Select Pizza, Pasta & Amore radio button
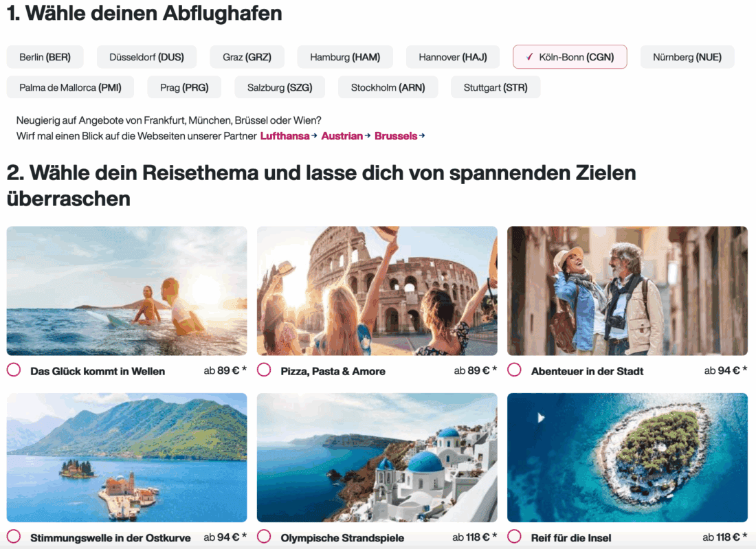The width and height of the screenshot is (756, 549). (264, 370)
